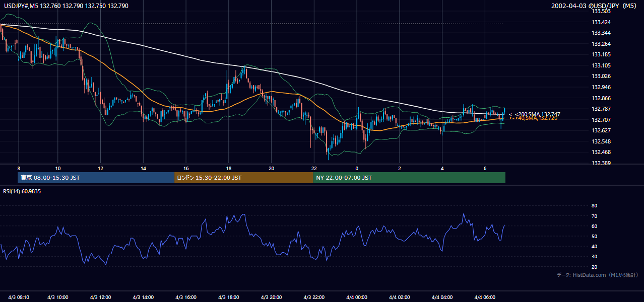Click the 133.344 price axis label
Screen dimensions: 644x302
(x=601, y=33)
